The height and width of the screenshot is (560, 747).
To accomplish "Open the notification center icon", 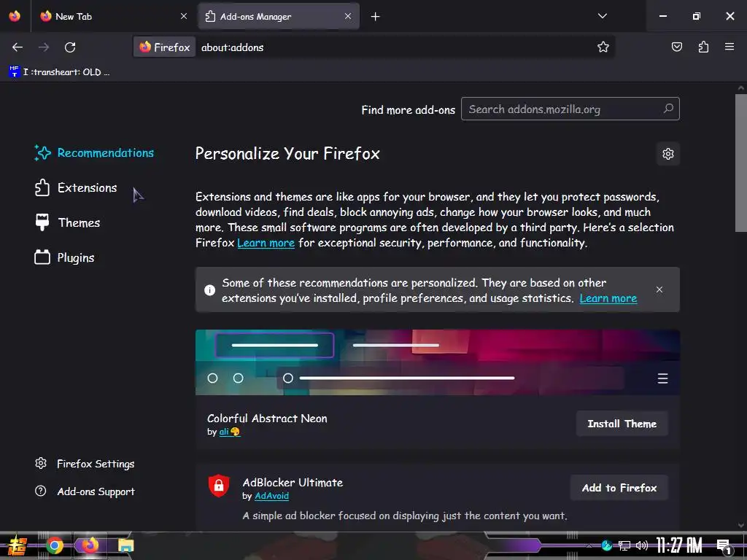I will tap(724, 545).
